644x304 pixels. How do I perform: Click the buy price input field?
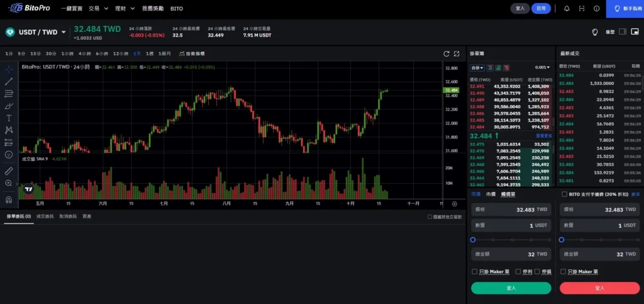pyautogui.click(x=511, y=210)
